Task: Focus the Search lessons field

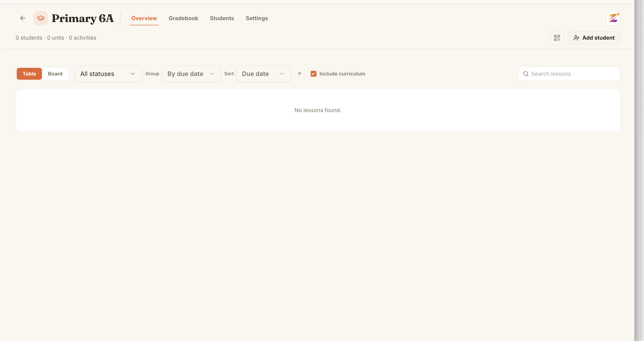Action: 569,74
